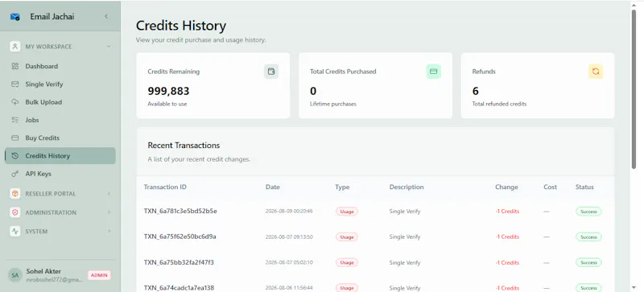644x292 pixels.
Task: Click transaction ID TXN_6a75bb32fa2f47f3
Action: pyautogui.click(x=179, y=262)
